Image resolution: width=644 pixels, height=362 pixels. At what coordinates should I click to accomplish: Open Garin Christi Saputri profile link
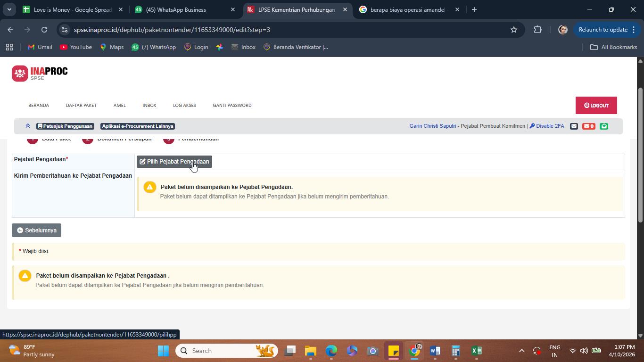(433, 126)
